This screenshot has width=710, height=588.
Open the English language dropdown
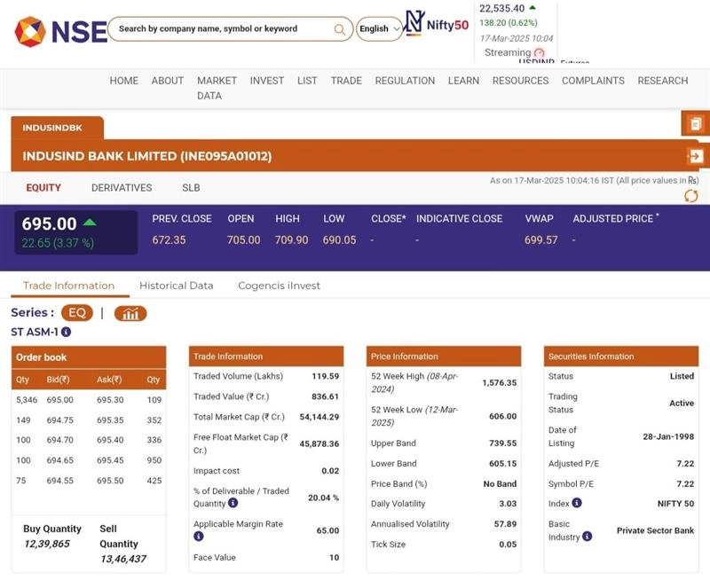click(379, 28)
